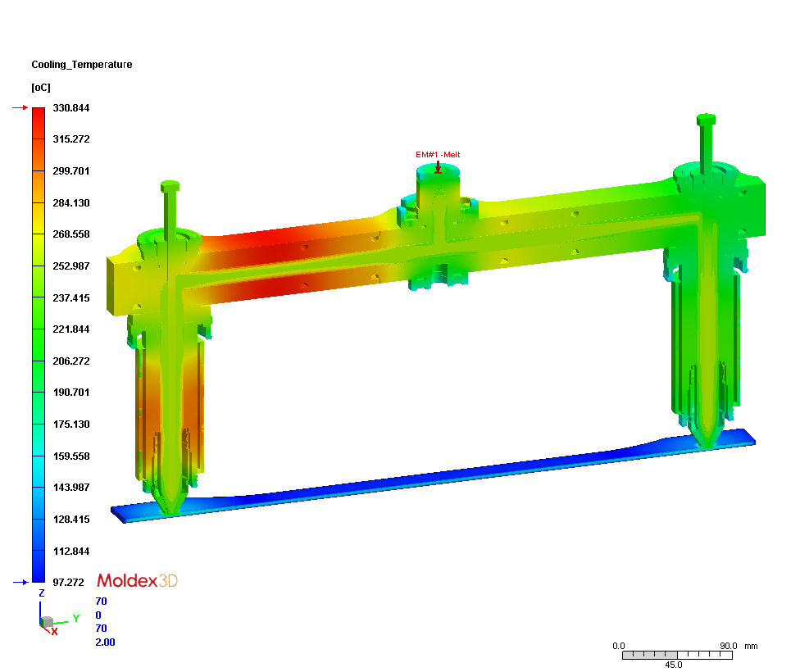
Task: Click the 90.0 scale bar label
Action: click(x=728, y=646)
